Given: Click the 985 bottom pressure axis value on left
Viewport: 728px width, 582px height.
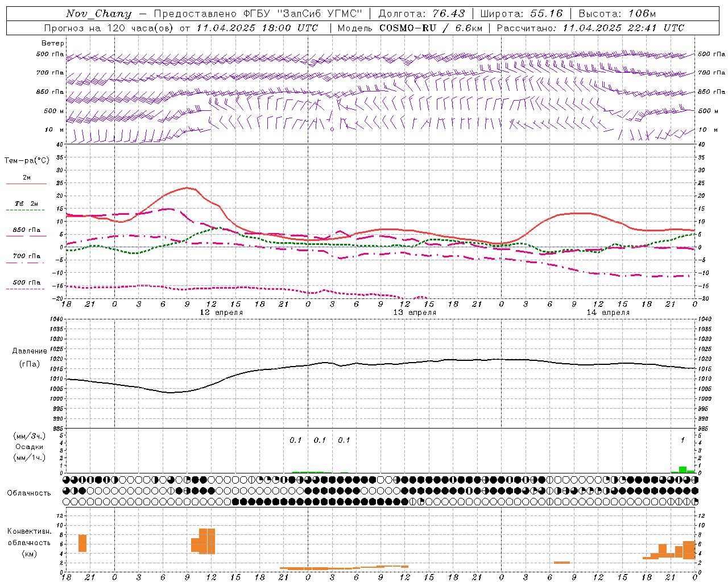Looking at the screenshot, I should 57,428.
